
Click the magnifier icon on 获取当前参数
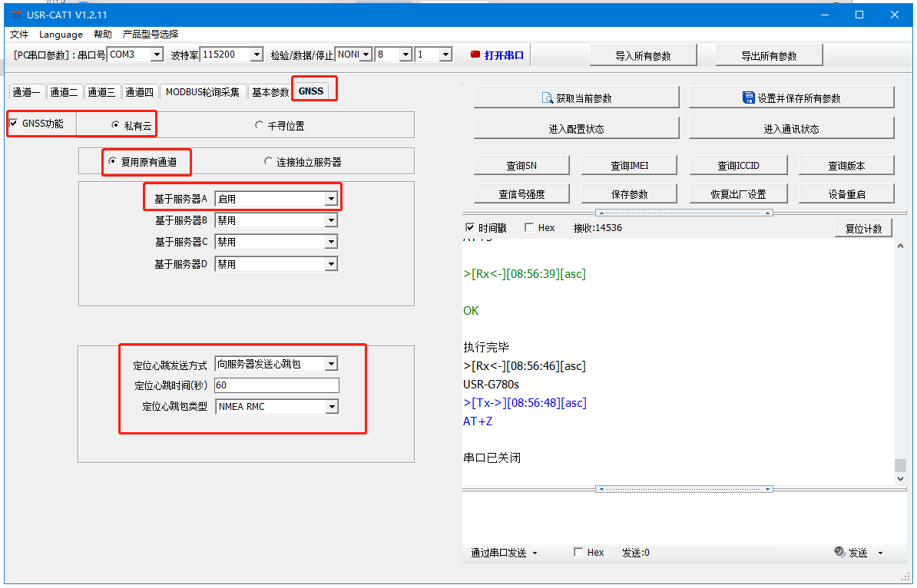pos(548,97)
